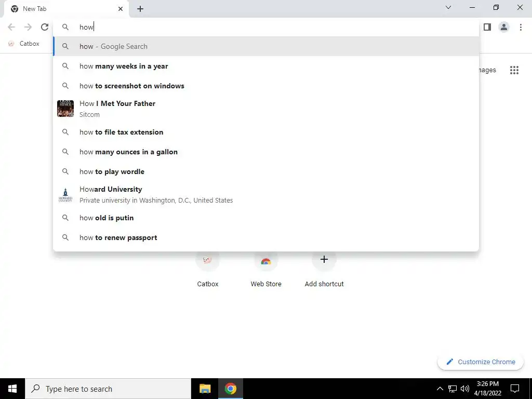Choose 'how old is putin' suggestion
Viewport: 532px width, 399px height.
coord(266,218)
